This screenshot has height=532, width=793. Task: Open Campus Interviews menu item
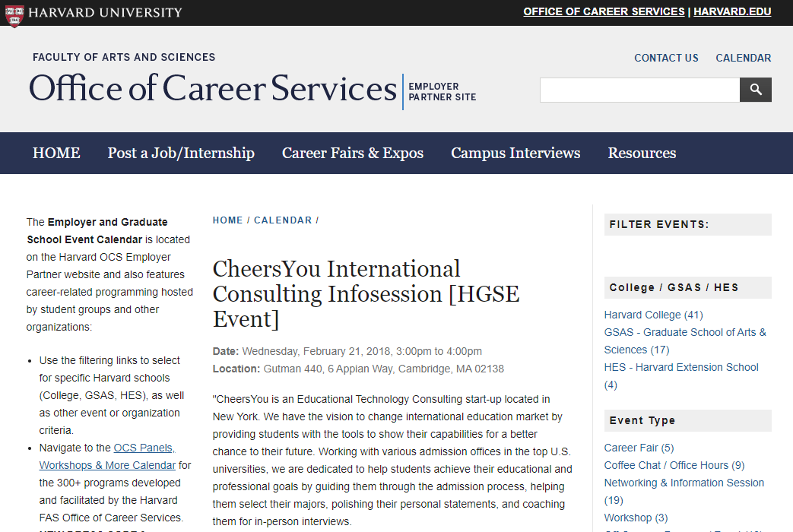(x=515, y=153)
